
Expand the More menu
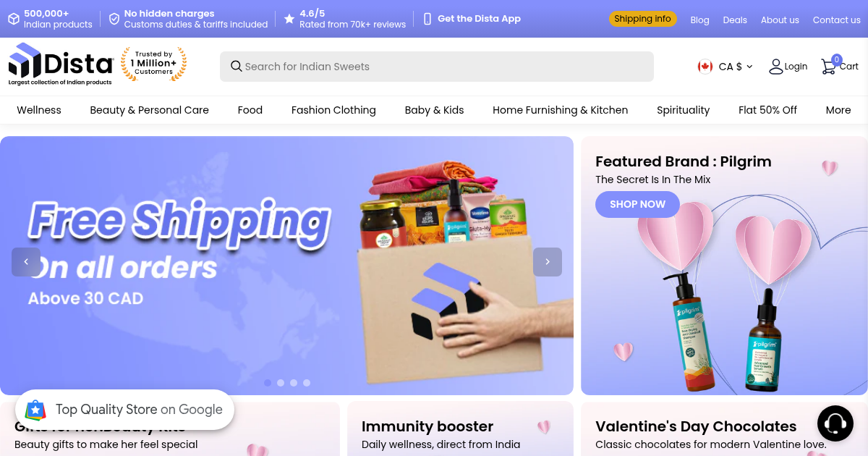(838, 110)
